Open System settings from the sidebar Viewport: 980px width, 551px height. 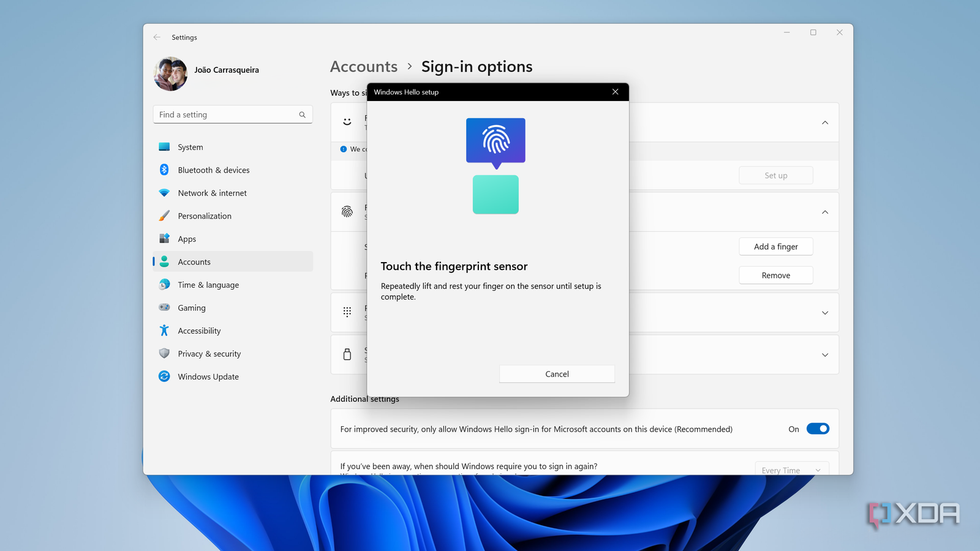pyautogui.click(x=190, y=146)
